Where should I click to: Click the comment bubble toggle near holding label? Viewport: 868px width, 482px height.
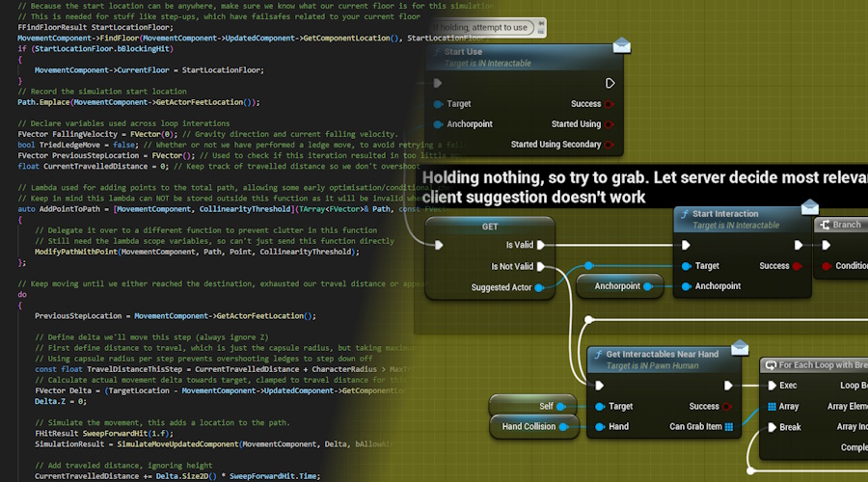(541, 27)
